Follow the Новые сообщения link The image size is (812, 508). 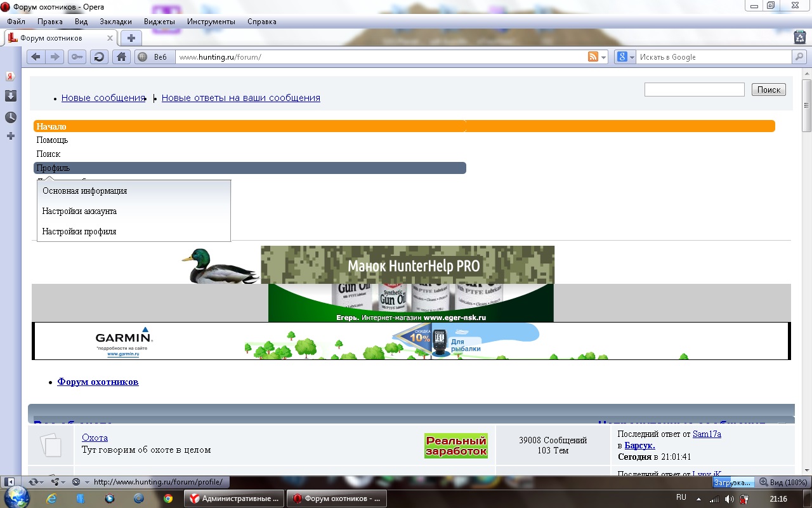(103, 98)
